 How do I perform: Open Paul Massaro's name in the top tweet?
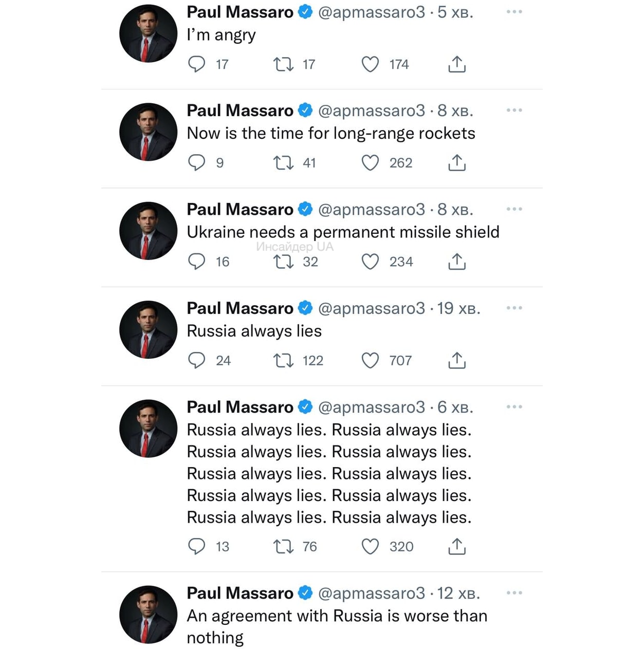coord(240,12)
